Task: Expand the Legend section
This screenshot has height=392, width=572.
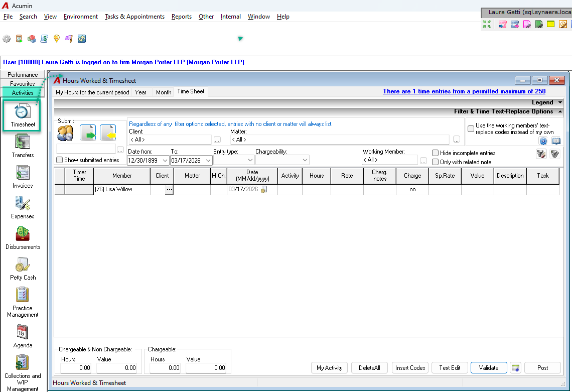Action: (x=560, y=102)
